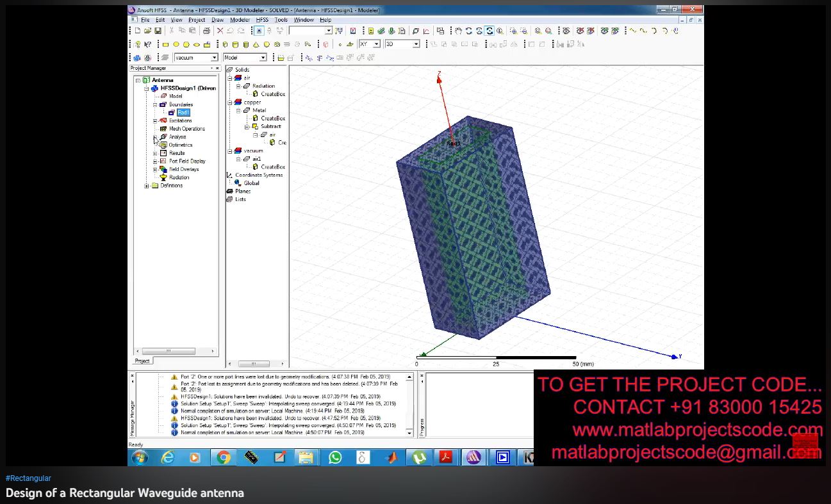Click the Draw rectangle tool icon
The height and width of the screenshot is (504, 831).
coord(165,45)
